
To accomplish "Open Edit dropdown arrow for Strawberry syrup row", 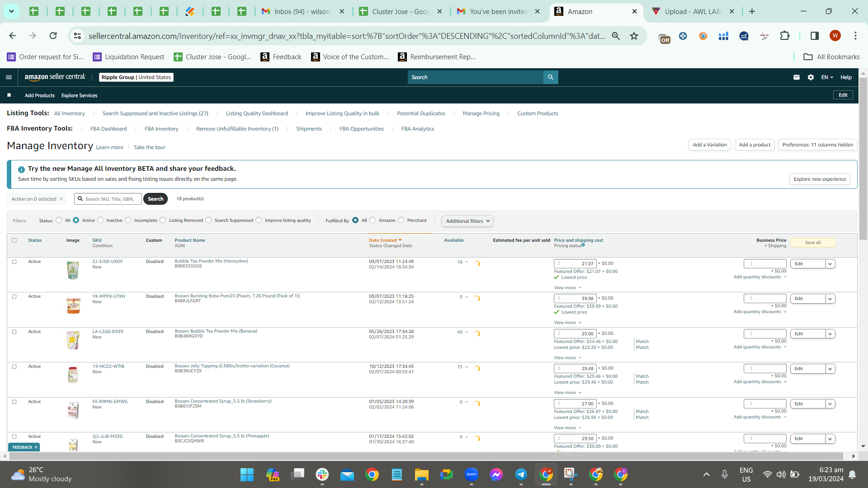I will pos(830,404).
